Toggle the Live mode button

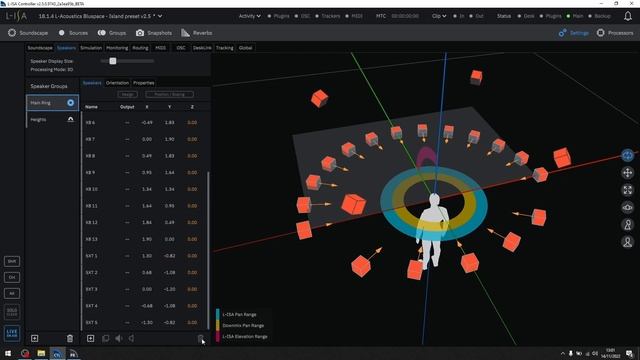12,333
